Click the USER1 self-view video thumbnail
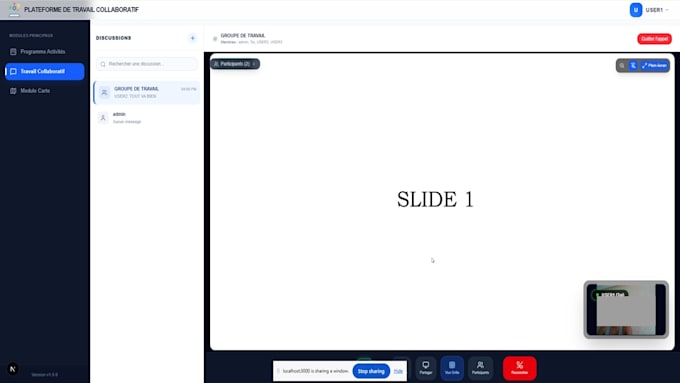This screenshot has height=383, width=680. pyautogui.click(x=626, y=309)
